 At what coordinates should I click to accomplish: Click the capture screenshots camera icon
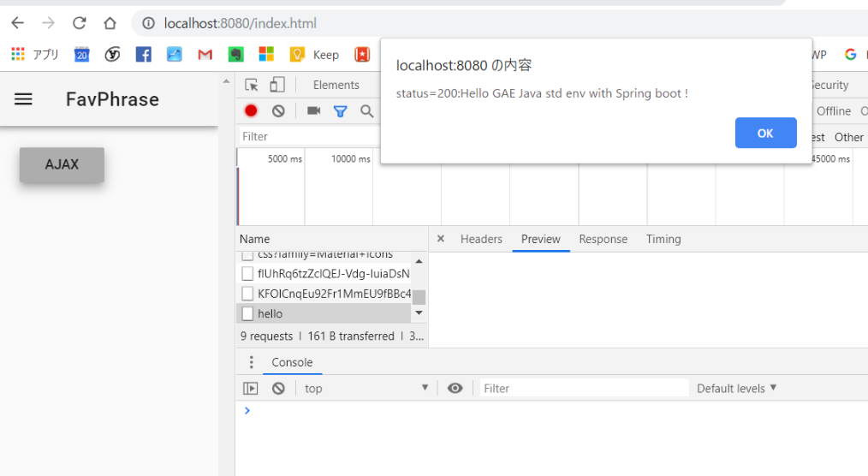(x=313, y=110)
